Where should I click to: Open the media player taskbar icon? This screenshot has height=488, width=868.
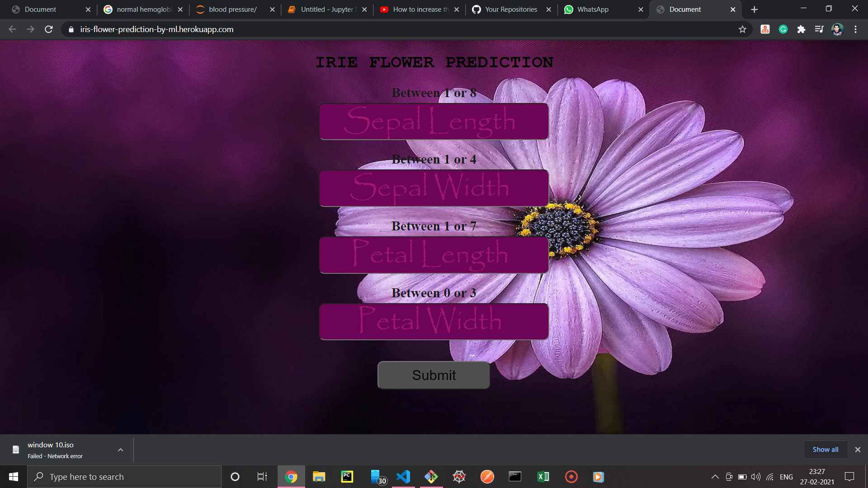tap(599, 477)
